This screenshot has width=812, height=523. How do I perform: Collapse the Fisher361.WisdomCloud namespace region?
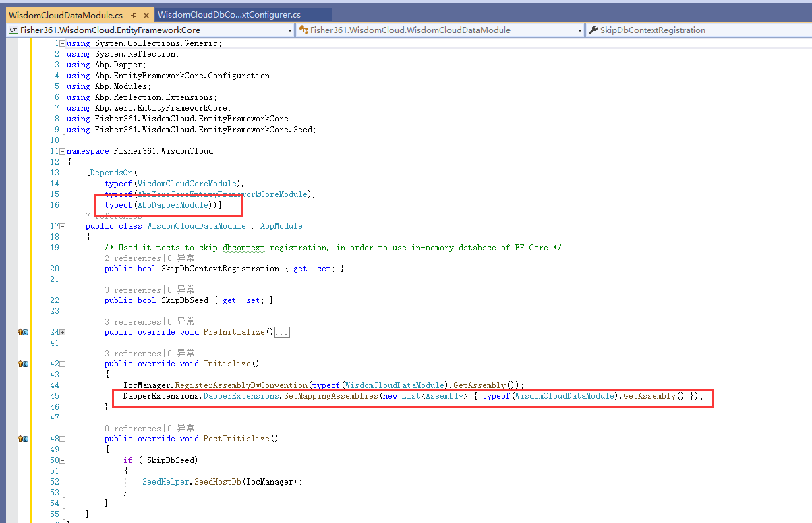pos(61,150)
